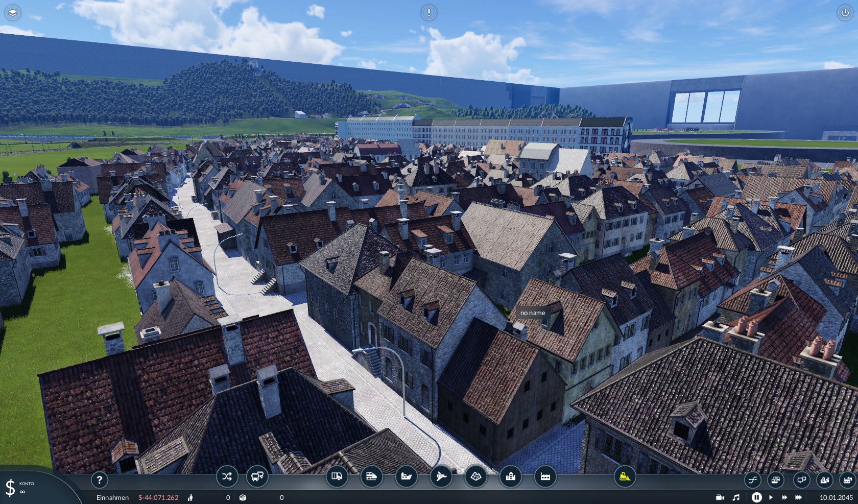This screenshot has width=858, height=504.
Task: Click the crossing arrows icon
Action: 227,476
